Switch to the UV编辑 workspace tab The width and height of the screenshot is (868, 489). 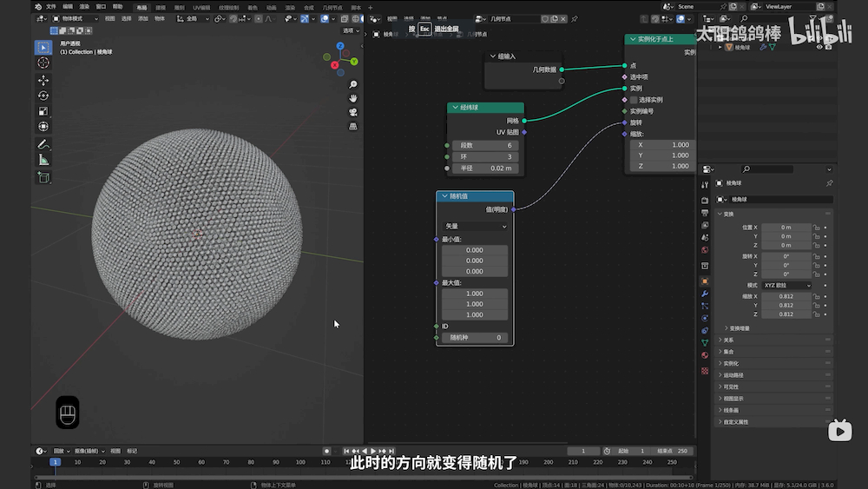[201, 8]
